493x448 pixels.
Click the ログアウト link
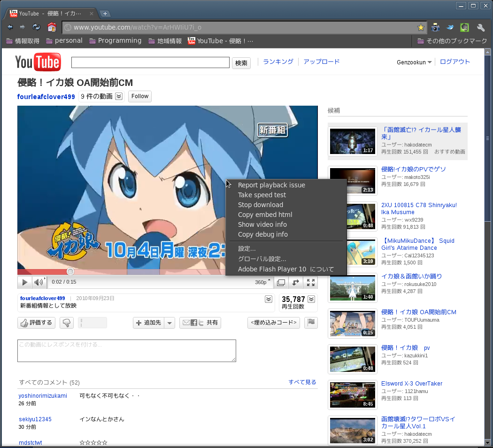454,62
